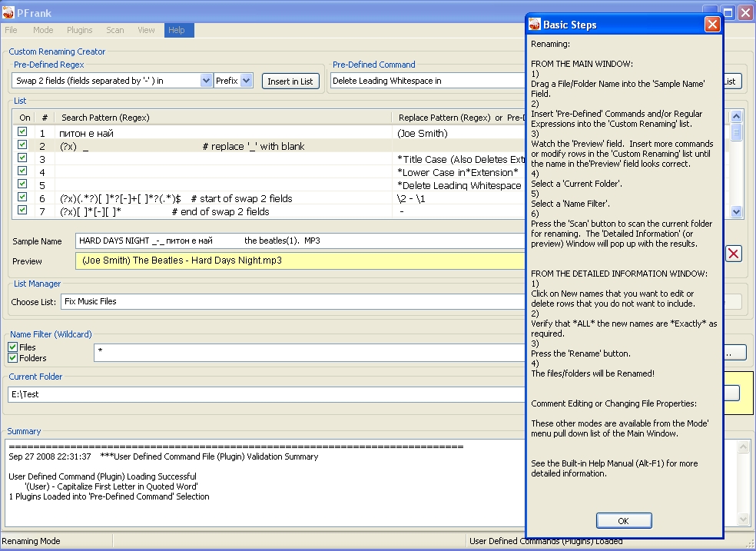756x551 pixels.
Task: Close the Basic Steps dialog
Action: click(x=712, y=25)
